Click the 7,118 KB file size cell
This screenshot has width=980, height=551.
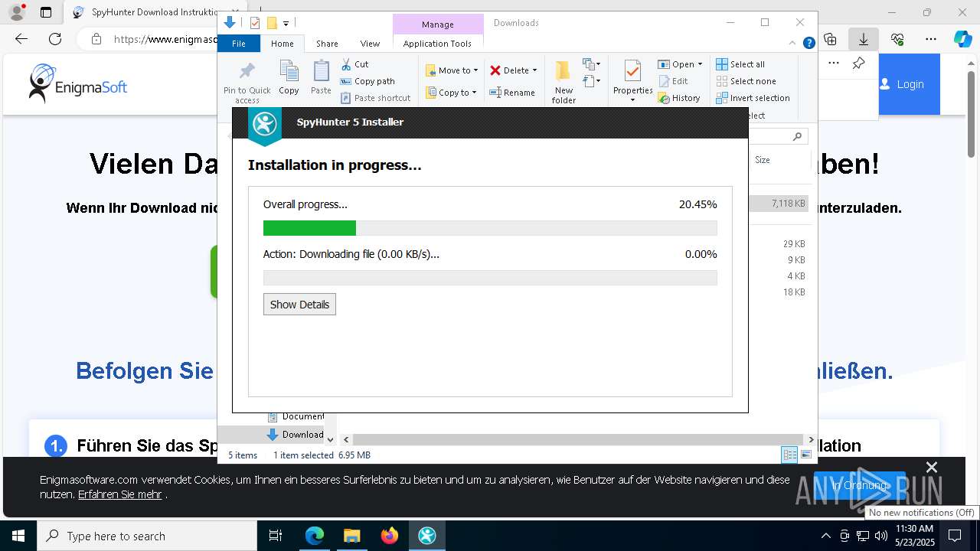[789, 204]
